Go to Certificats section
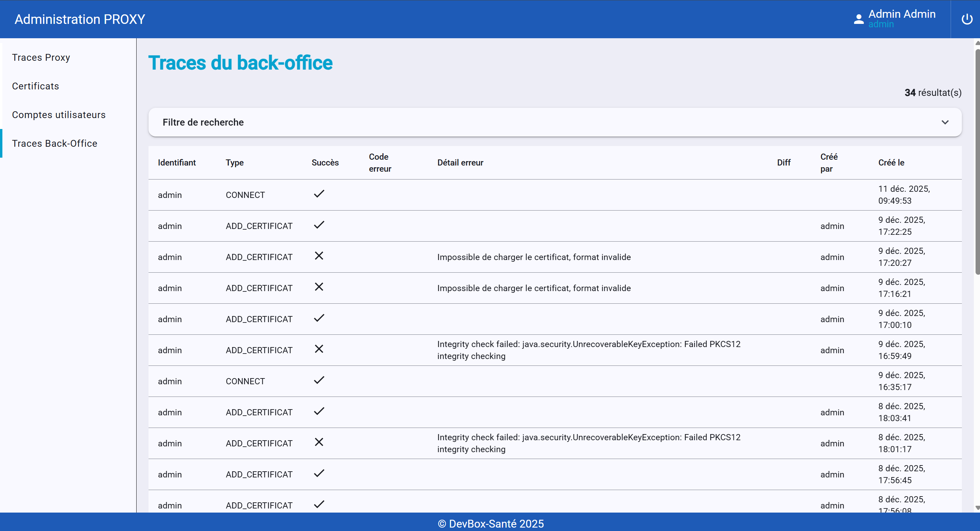 pyautogui.click(x=36, y=86)
